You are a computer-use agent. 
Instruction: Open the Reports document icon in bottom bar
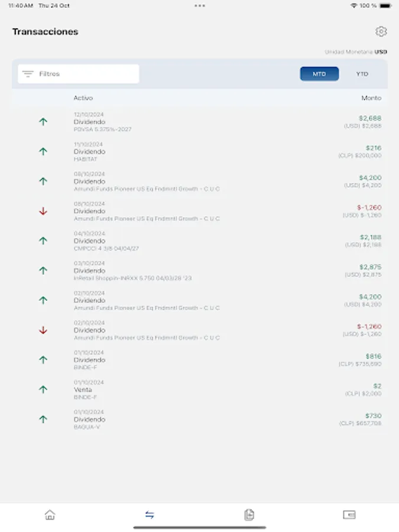coord(249,515)
